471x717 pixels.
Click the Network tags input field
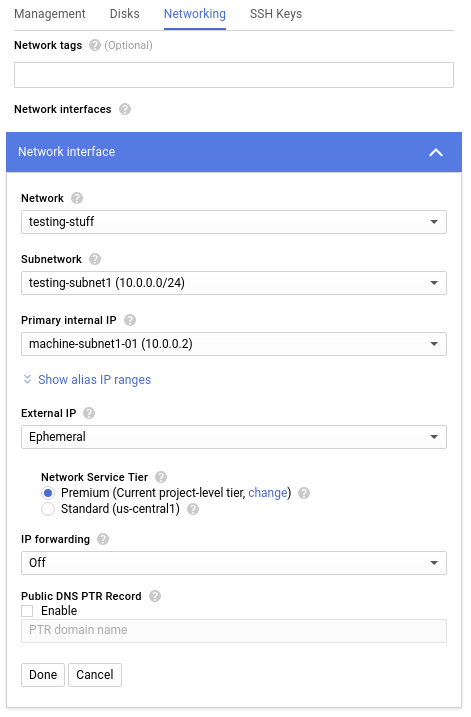[x=234, y=75]
